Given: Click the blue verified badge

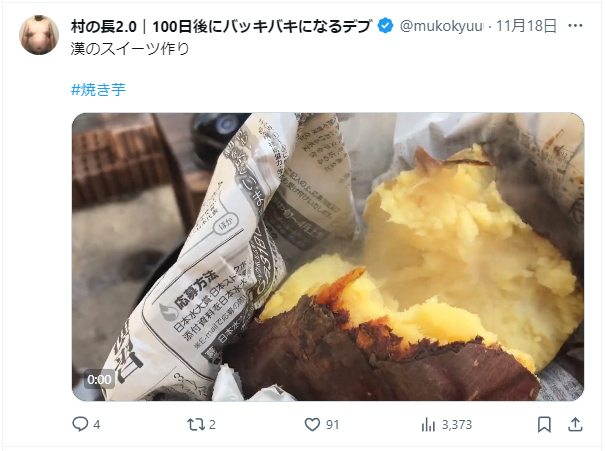Looking at the screenshot, I should click(x=385, y=26).
